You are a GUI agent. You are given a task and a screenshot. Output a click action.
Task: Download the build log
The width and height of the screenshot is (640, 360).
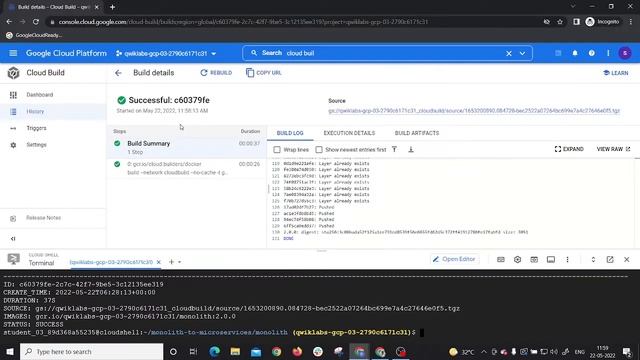point(411,149)
